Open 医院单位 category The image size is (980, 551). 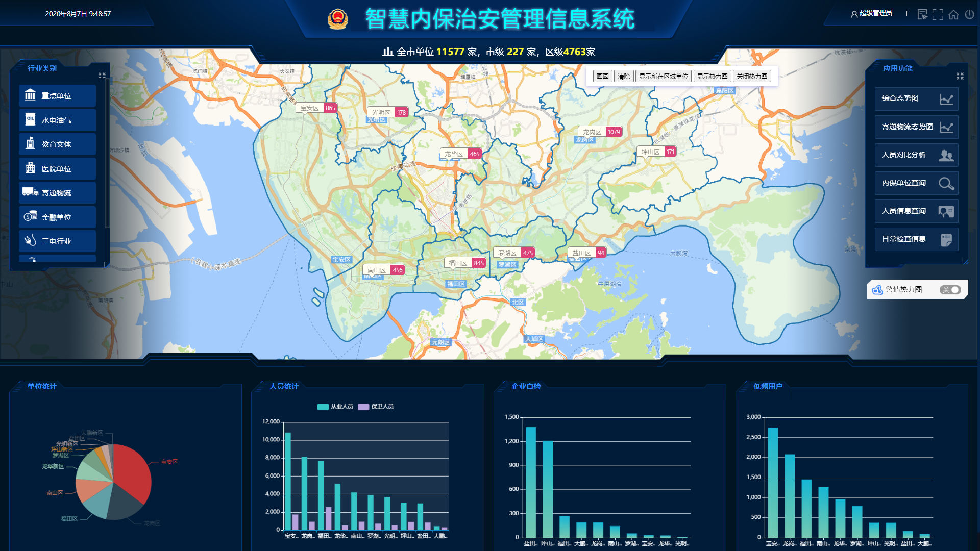57,168
